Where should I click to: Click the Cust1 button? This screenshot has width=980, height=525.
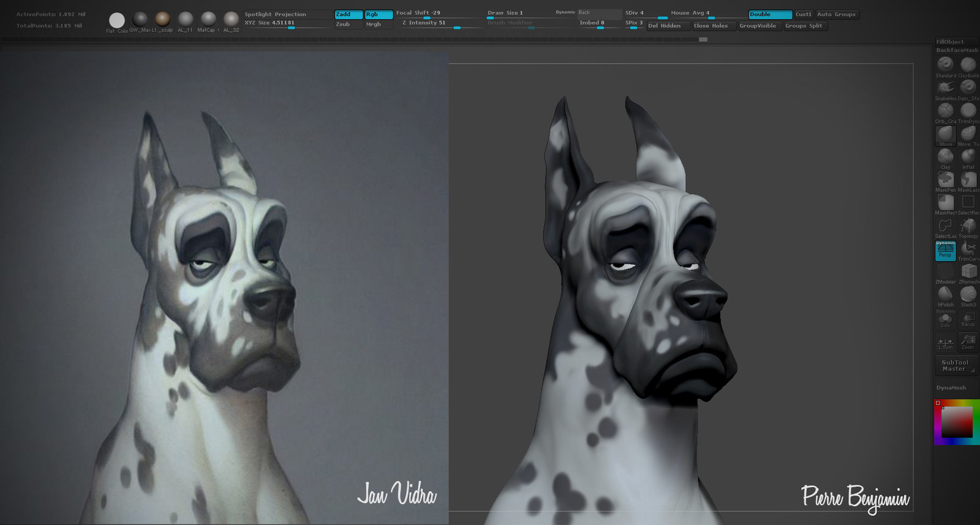pyautogui.click(x=803, y=14)
